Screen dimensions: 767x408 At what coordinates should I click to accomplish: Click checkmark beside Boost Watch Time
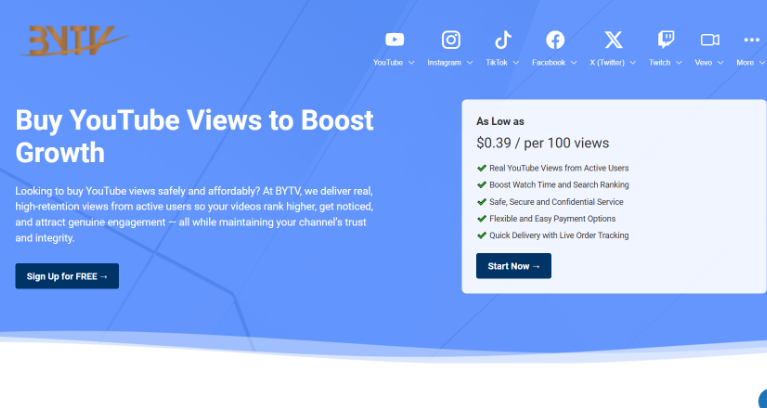click(x=481, y=184)
